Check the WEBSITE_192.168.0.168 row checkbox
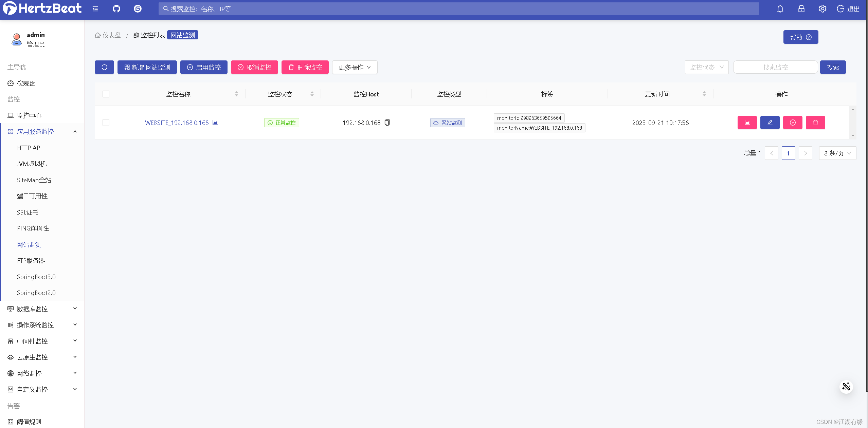 pyautogui.click(x=106, y=123)
